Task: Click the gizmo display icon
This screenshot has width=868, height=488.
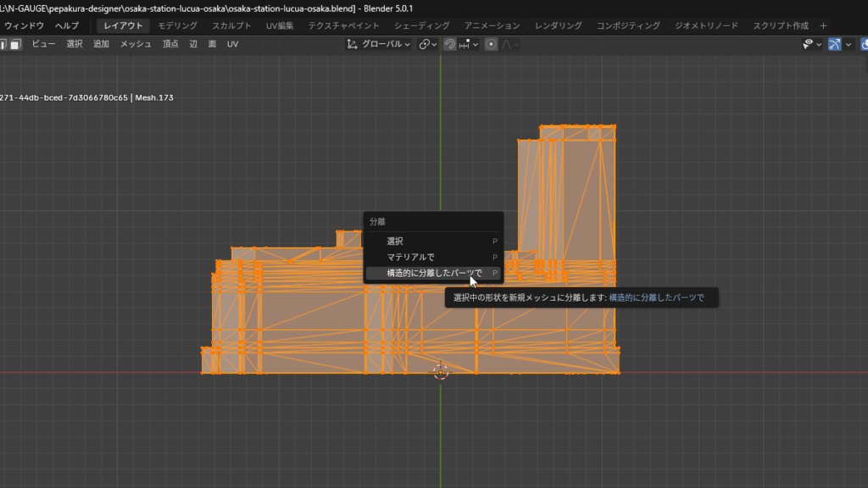Action: [x=835, y=44]
